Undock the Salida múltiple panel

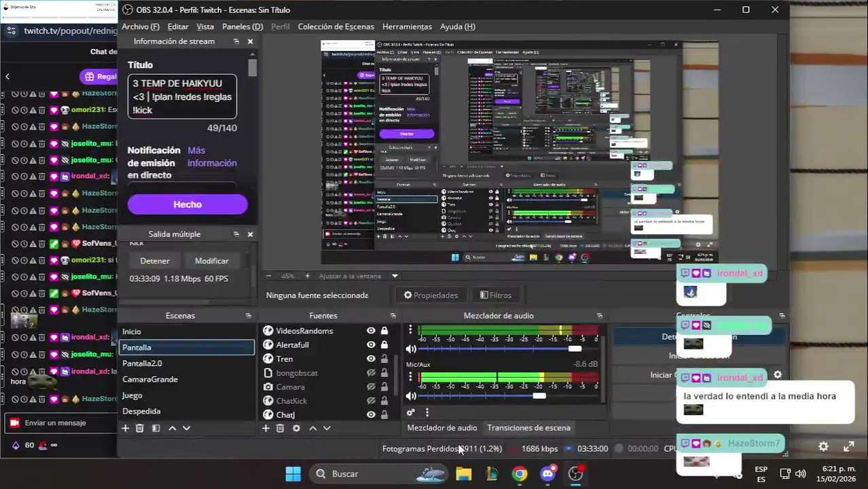236,234
